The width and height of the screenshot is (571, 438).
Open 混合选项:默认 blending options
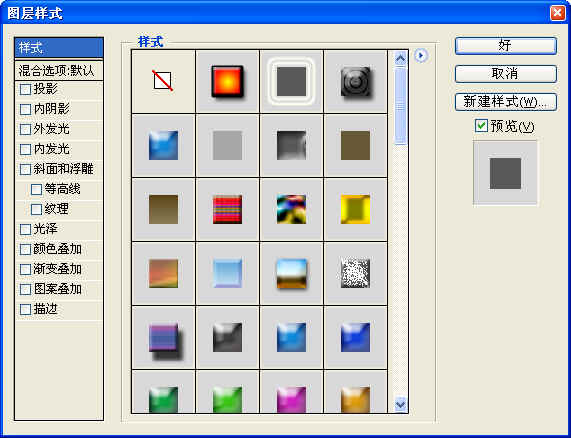point(59,71)
